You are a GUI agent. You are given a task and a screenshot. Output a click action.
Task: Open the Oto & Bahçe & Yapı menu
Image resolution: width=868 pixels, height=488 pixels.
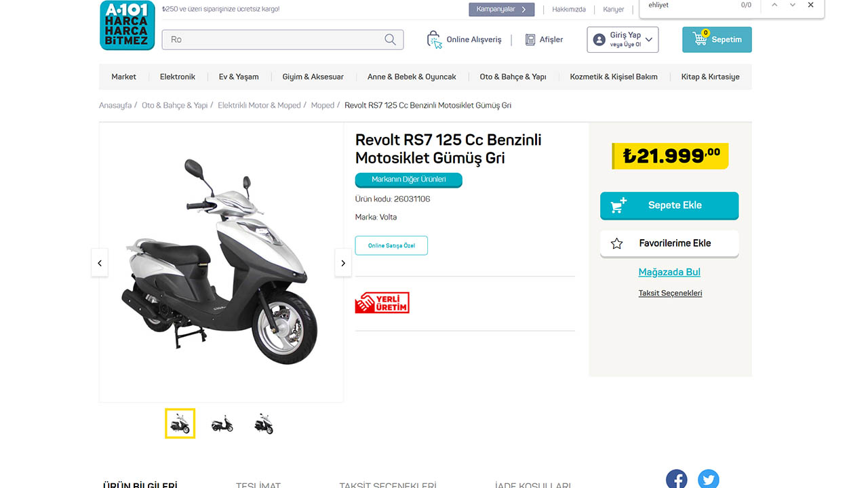[513, 77]
